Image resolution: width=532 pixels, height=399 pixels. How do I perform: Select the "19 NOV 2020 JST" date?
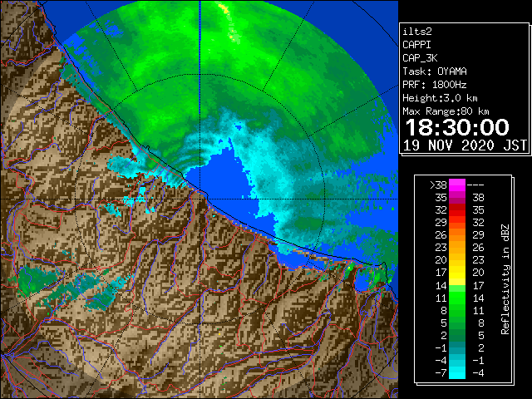465,145
